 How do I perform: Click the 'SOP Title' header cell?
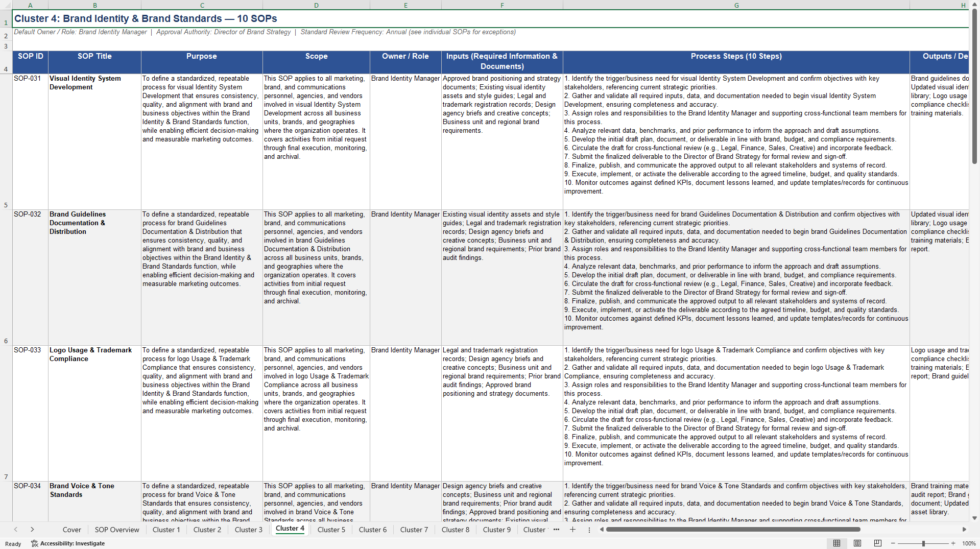[94, 62]
